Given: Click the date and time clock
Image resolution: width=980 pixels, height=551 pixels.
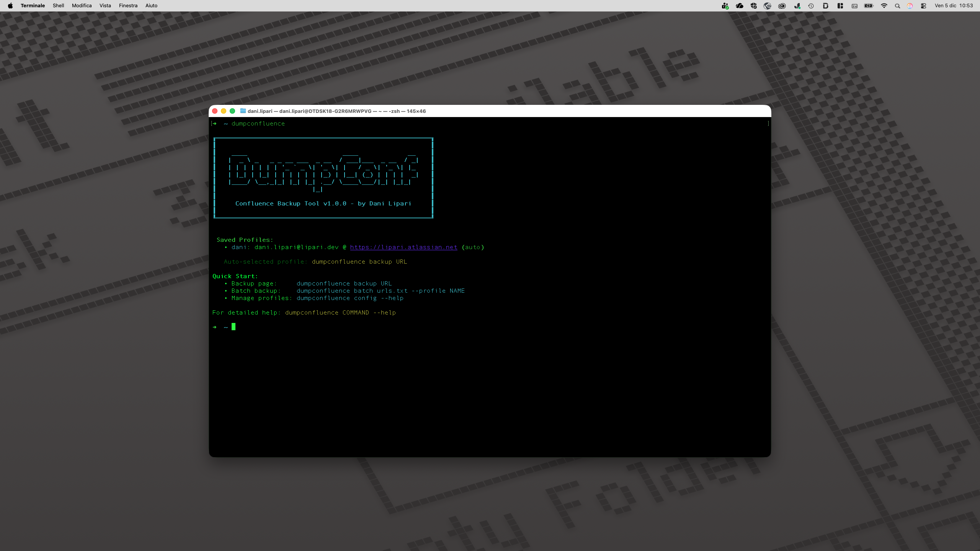Looking at the screenshot, I should (x=954, y=6).
